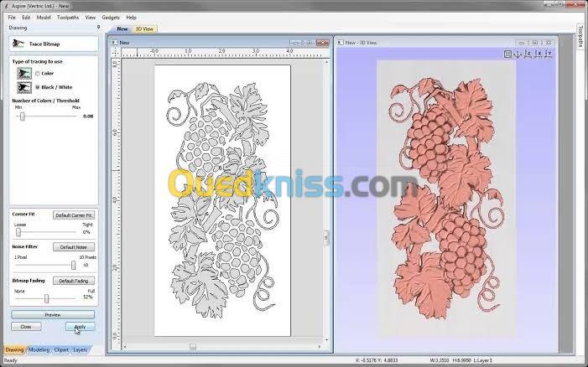Viewport: 588px width, 367px height.
Task: Click the traced grape vector drawing in 2D view
Action: [x=223, y=199]
